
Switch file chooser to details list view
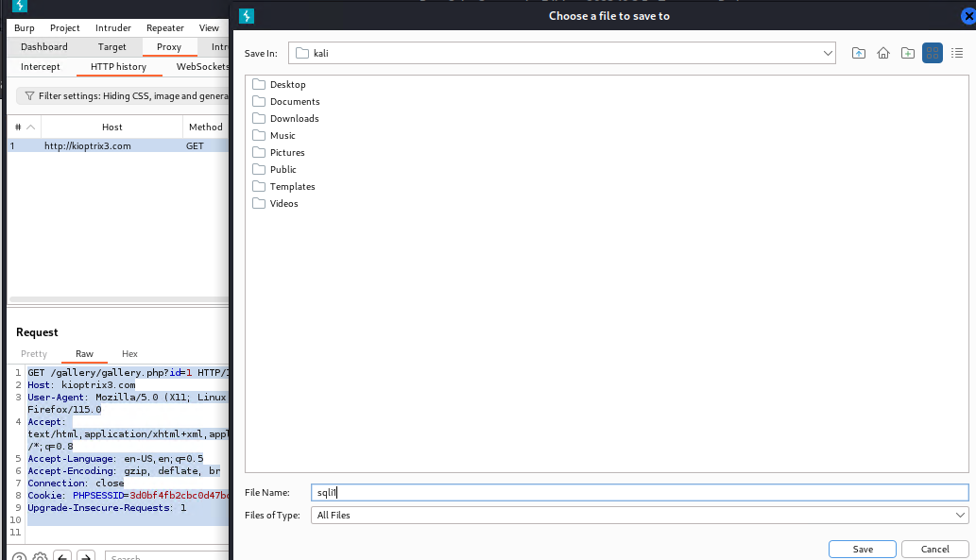957,54
